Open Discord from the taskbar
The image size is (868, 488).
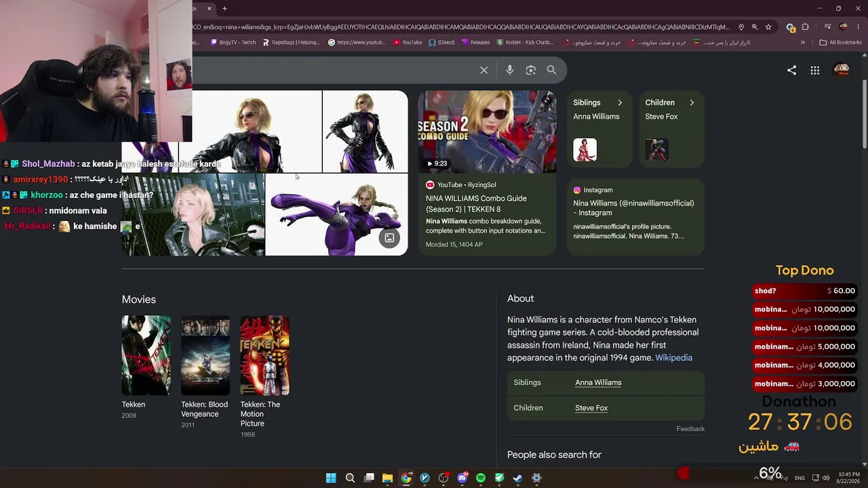pyautogui.click(x=462, y=478)
